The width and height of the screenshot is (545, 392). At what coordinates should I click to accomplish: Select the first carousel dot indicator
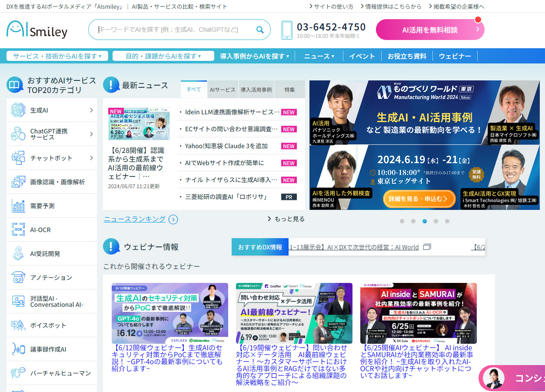tap(402, 221)
